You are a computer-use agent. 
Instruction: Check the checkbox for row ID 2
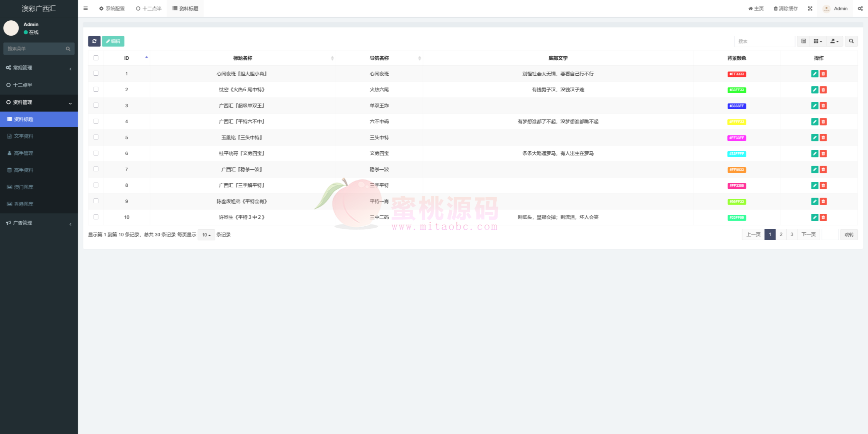pyautogui.click(x=96, y=89)
